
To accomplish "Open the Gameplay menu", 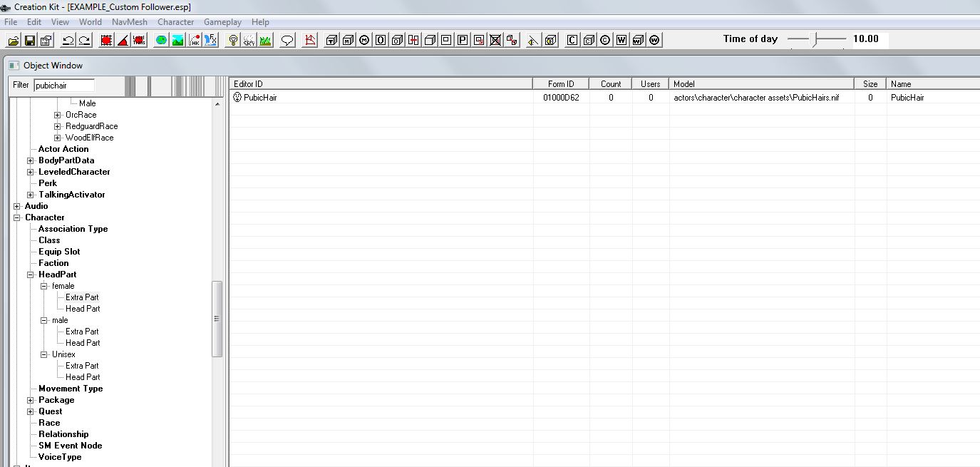I will (x=223, y=22).
